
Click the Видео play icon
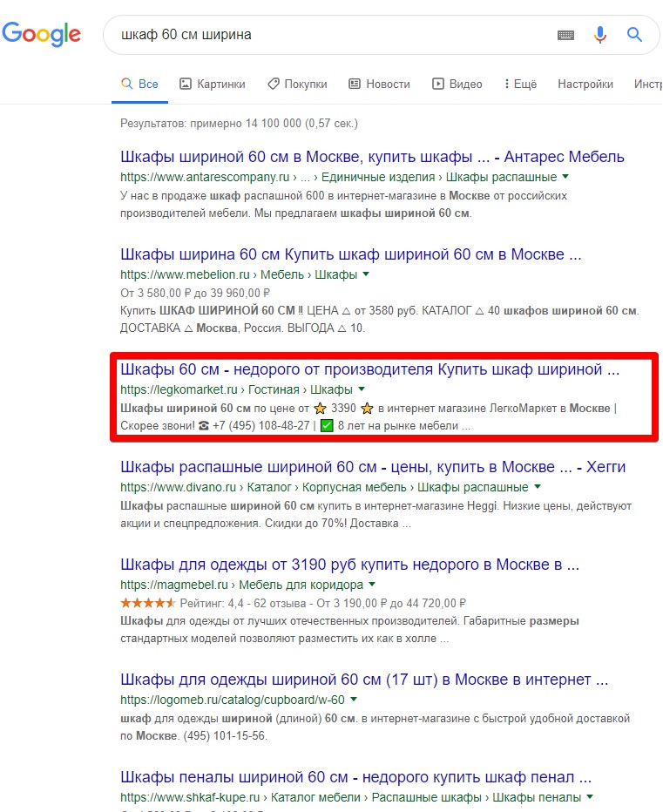(438, 84)
